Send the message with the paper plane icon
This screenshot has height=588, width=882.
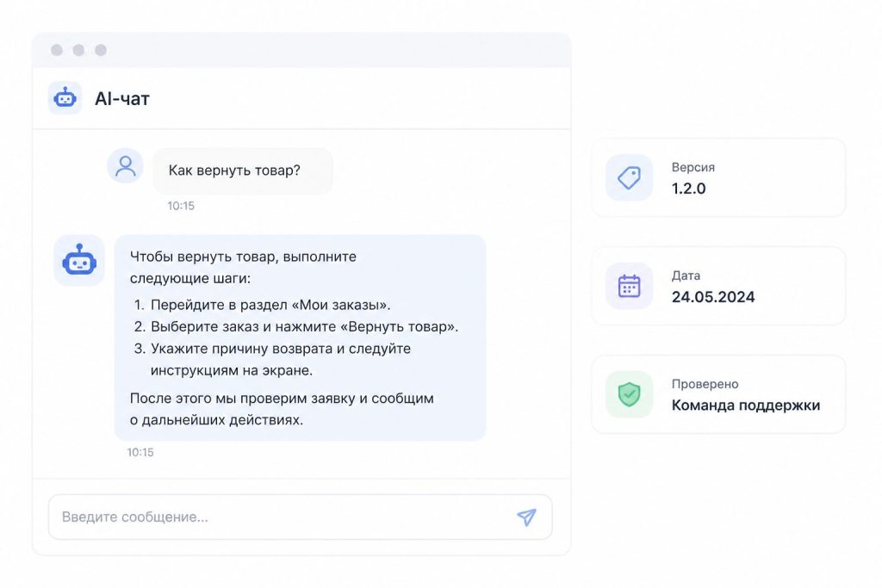[526, 517]
